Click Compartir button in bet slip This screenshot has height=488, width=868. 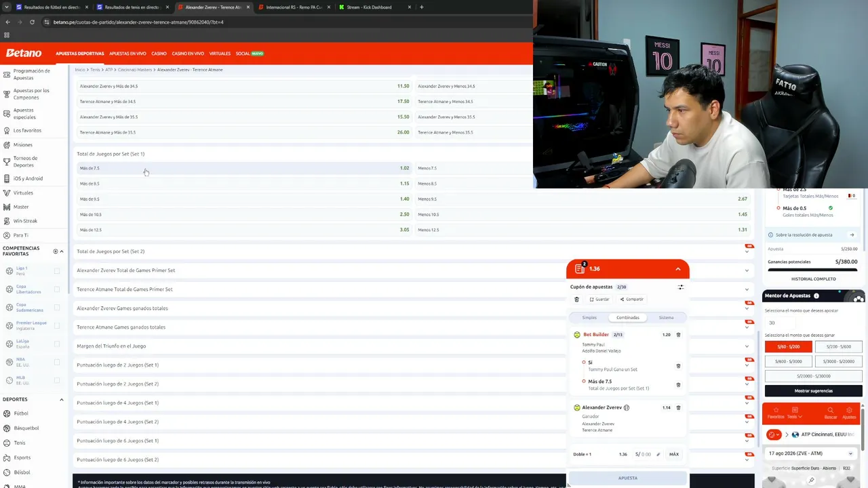[631, 299]
